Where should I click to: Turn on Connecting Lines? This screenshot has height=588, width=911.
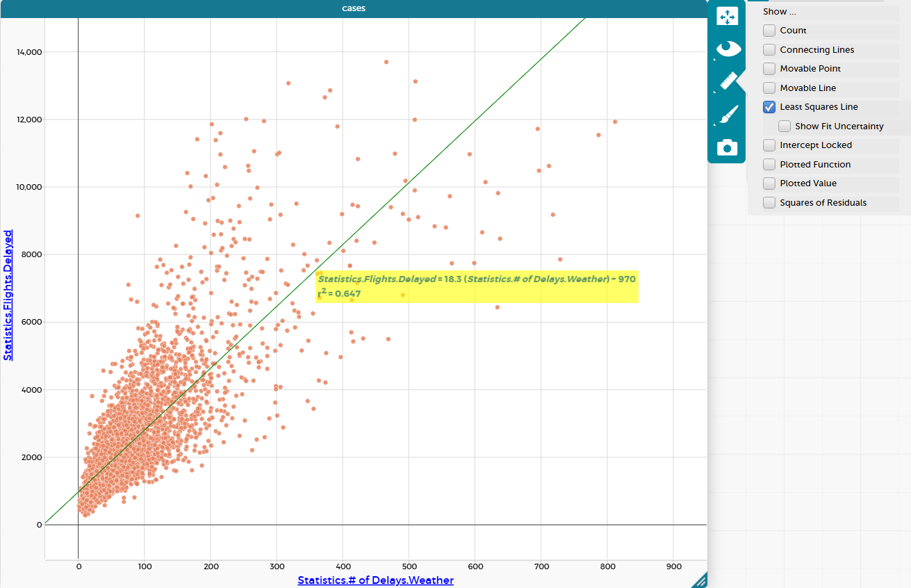click(x=769, y=50)
